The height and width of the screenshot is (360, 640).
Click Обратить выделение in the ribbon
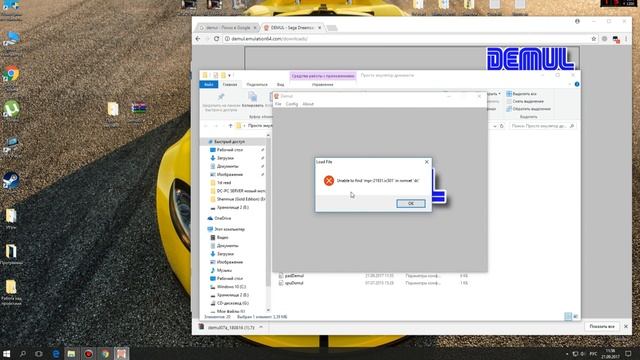pyautogui.click(x=528, y=109)
